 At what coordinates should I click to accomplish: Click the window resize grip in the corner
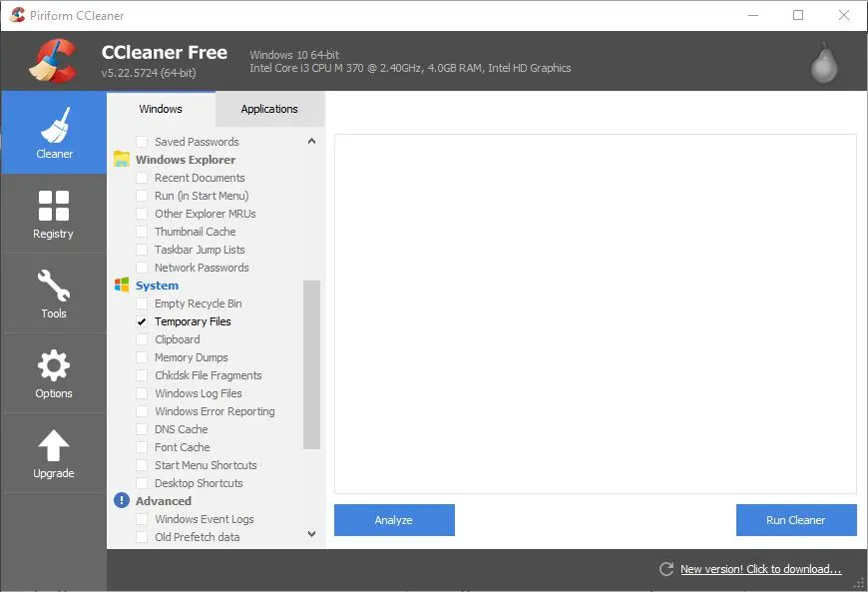(x=860, y=584)
